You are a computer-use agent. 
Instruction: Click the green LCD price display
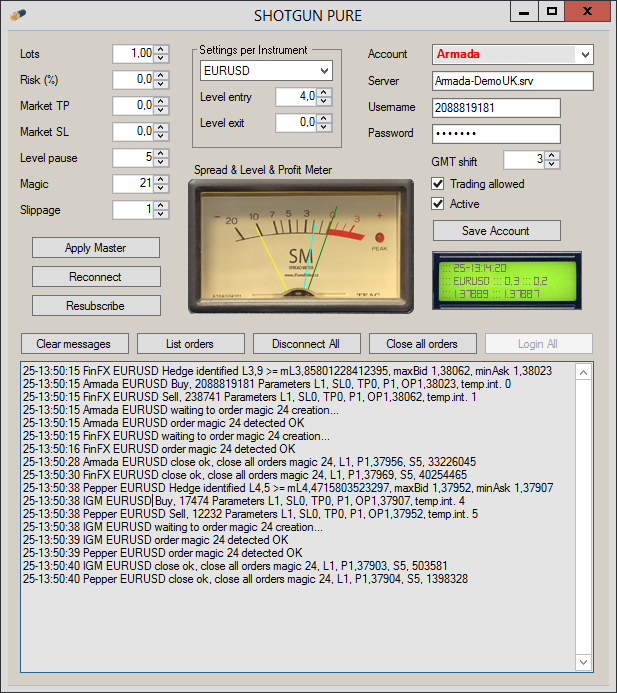pos(507,281)
